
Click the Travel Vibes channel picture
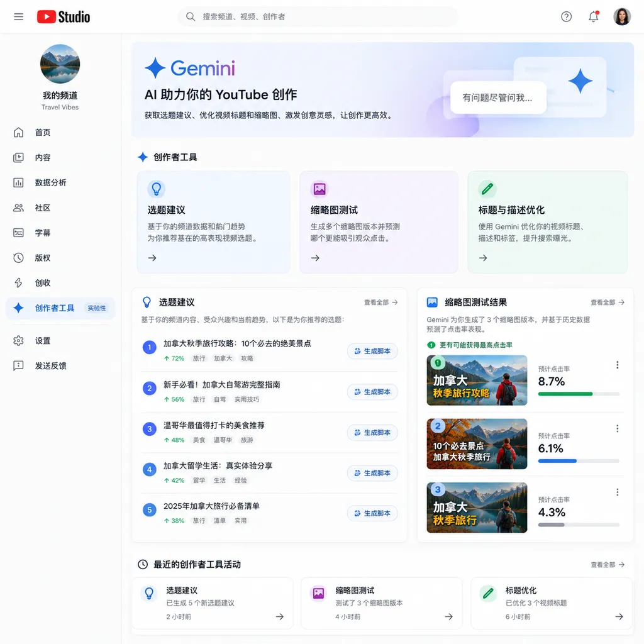point(60,64)
